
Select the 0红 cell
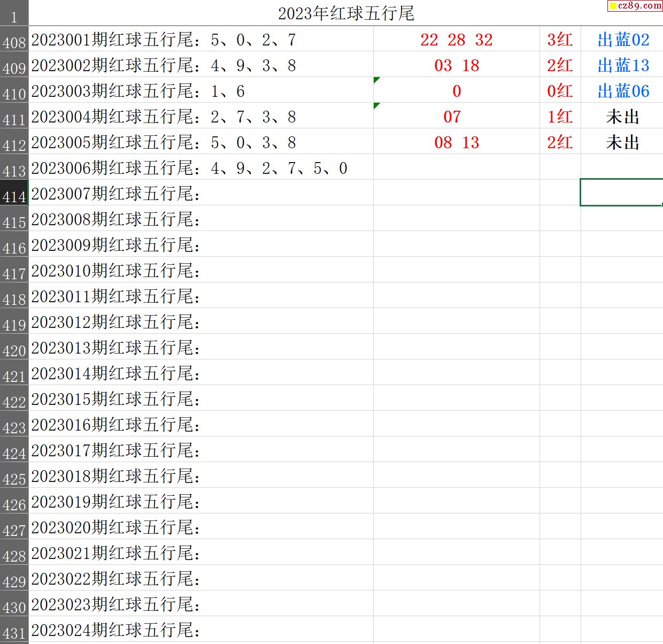560,91
